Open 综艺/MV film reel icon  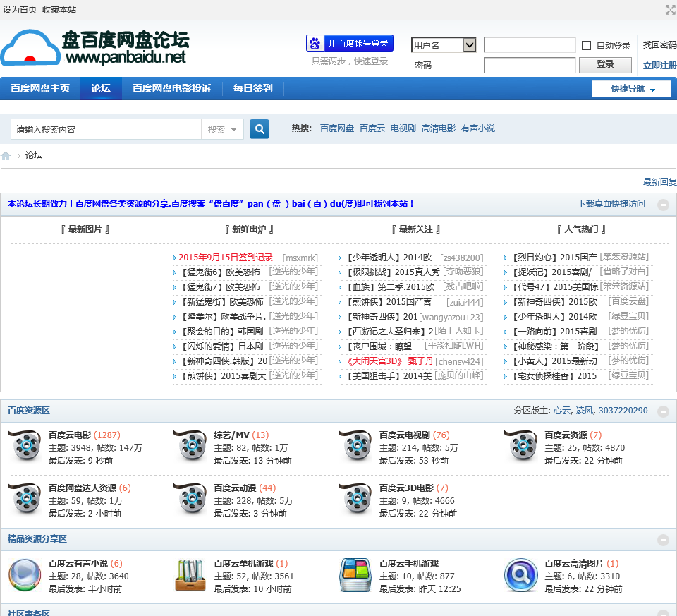click(x=190, y=447)
